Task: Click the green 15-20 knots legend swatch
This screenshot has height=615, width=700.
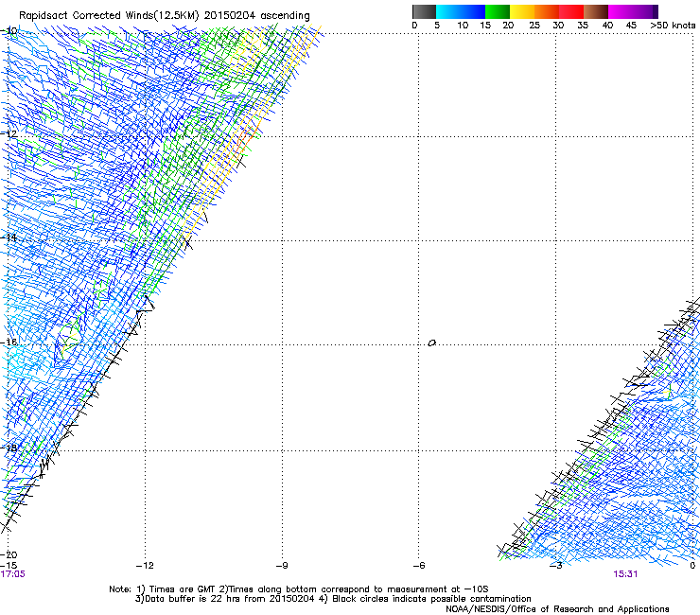Action: click(x=498, y=11)
